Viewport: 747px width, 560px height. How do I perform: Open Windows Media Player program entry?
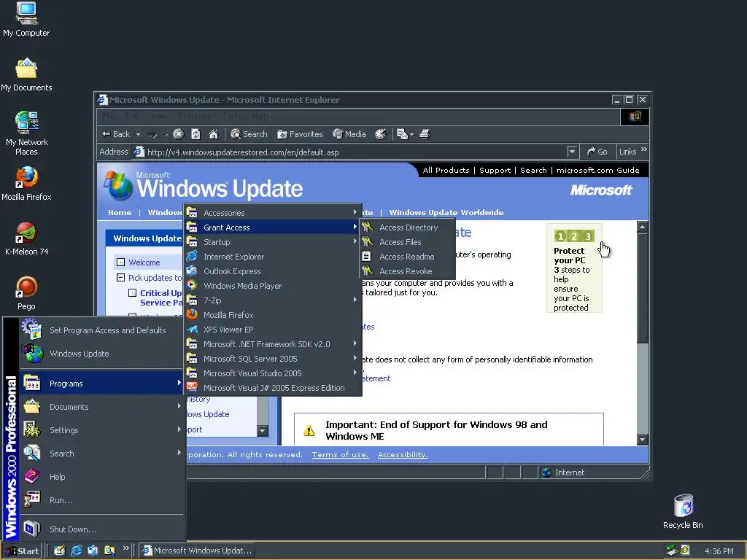point(273,286)
